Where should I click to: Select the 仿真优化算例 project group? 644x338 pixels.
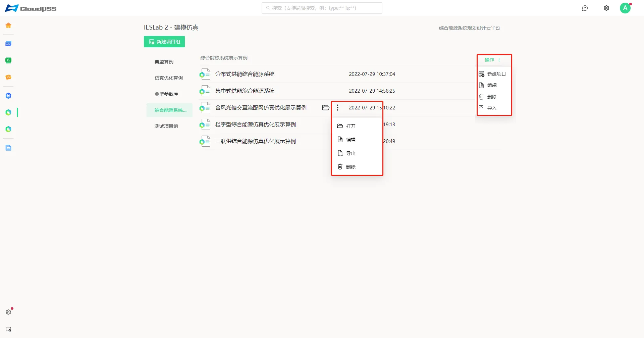(x=169, y=78)
